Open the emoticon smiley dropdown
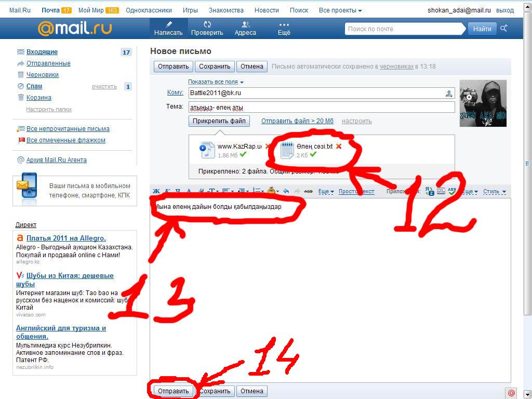Screen dimensions: 532x399 pyautogui.click(x=273, y=191)
